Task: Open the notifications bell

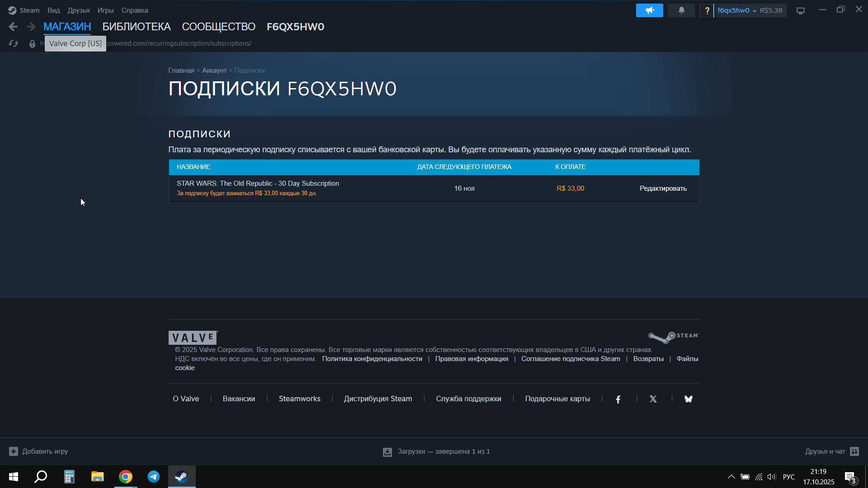Action: [x=681, y=10]
